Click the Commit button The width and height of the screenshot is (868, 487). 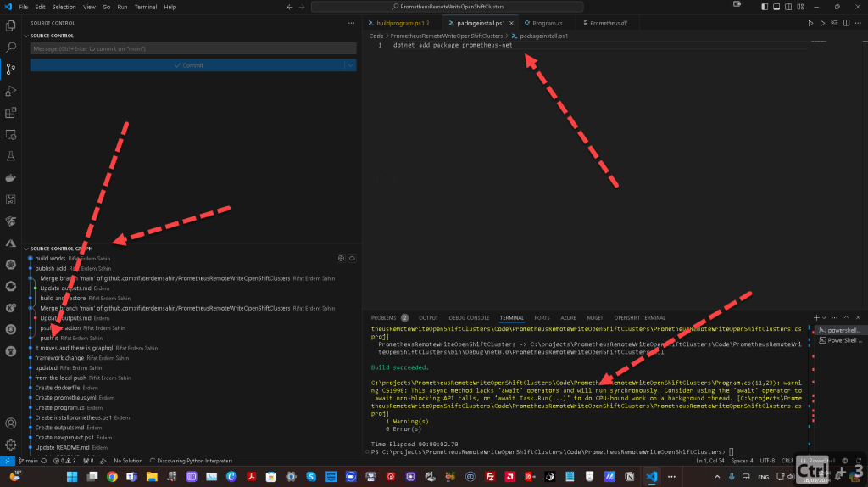(187, 65)
